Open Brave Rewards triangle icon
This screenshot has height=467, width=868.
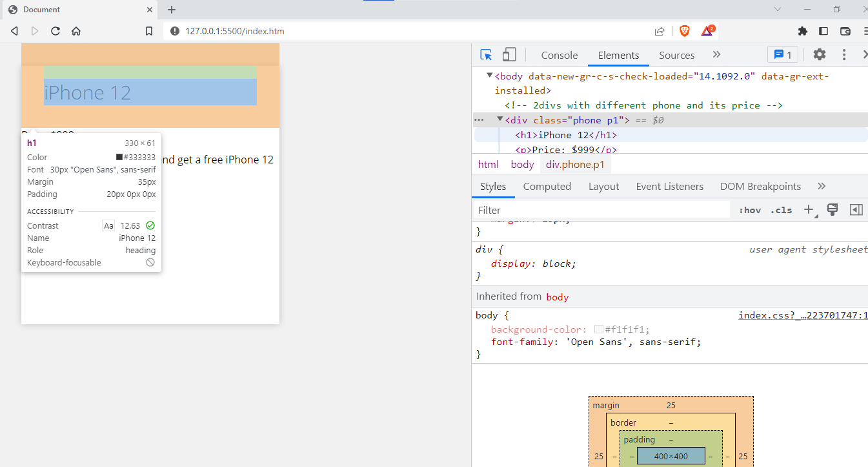click(x=708, y=31)
